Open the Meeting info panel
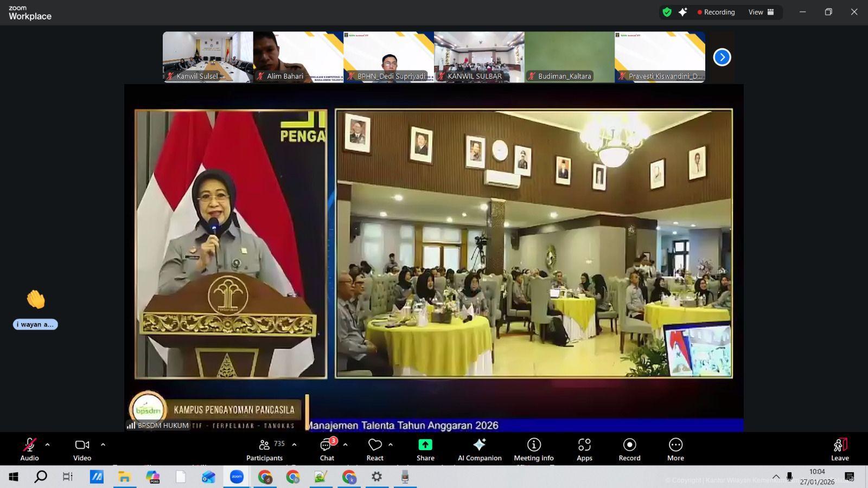This screenshot has width=868, height=488. [534, 450]
